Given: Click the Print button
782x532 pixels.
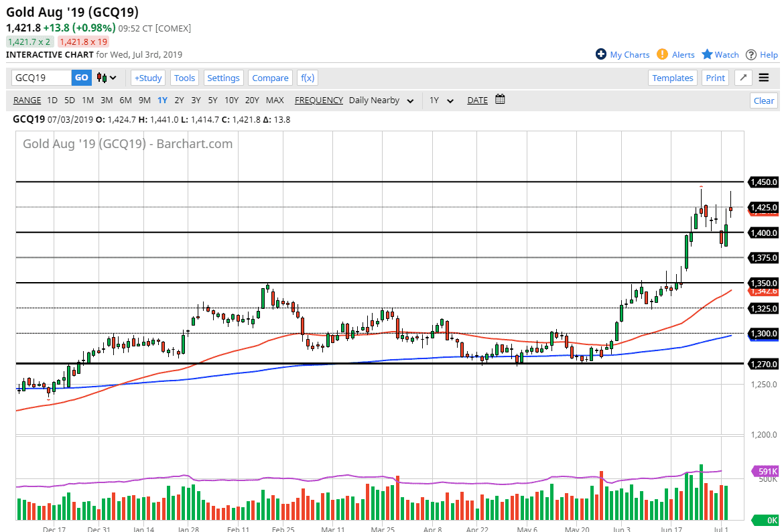Looking at the screenshot, I should (x=715, y=78).
